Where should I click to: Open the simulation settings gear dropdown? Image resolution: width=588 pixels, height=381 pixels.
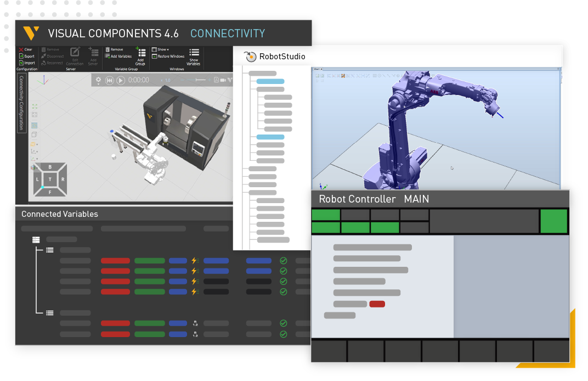click(x=99, y=80)
